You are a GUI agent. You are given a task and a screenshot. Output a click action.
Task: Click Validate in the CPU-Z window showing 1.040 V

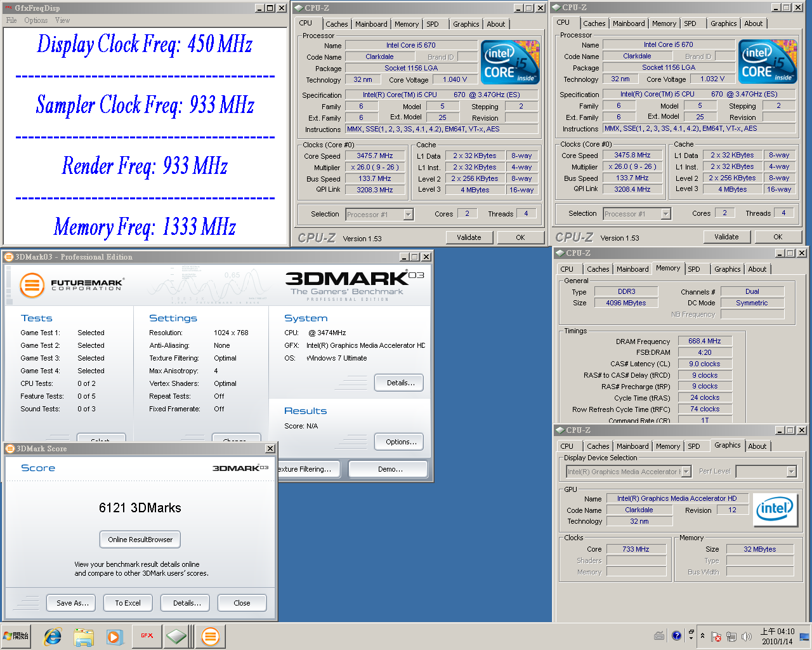point(469,237)
